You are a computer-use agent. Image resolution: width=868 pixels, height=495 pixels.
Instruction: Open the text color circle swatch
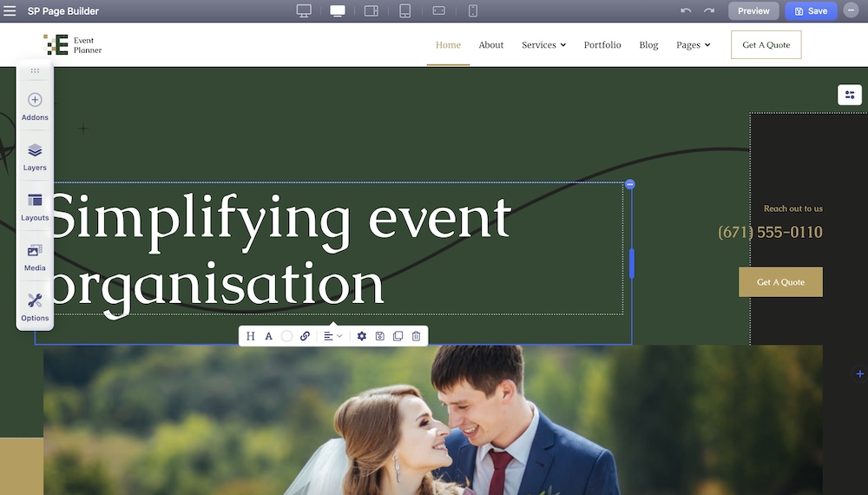point(286,336)
